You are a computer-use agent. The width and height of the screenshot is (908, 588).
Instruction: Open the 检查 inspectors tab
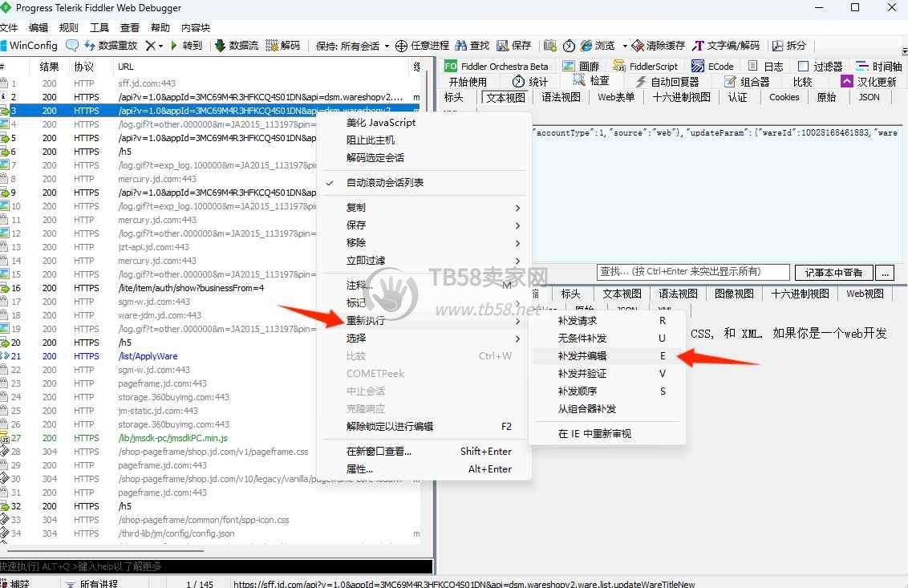pyautogui.click(x=590, y=80)
